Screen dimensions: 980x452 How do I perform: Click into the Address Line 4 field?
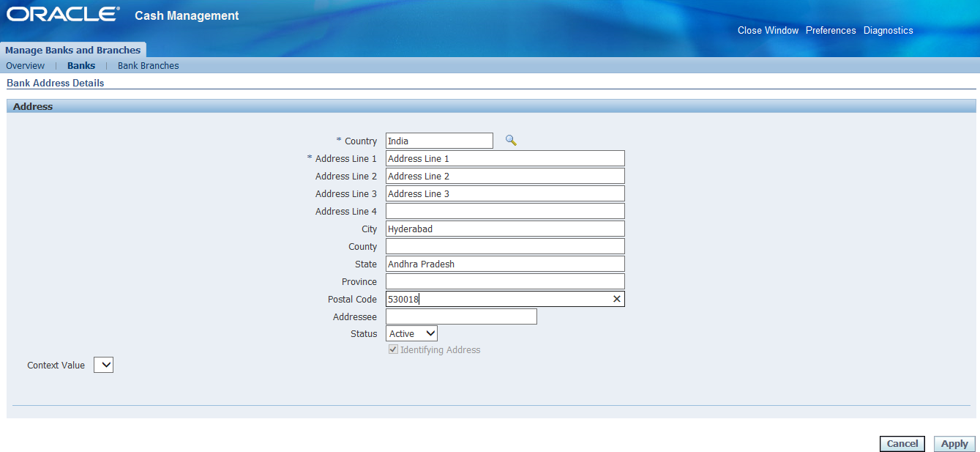pyautogui.click(x=505, y=212)
